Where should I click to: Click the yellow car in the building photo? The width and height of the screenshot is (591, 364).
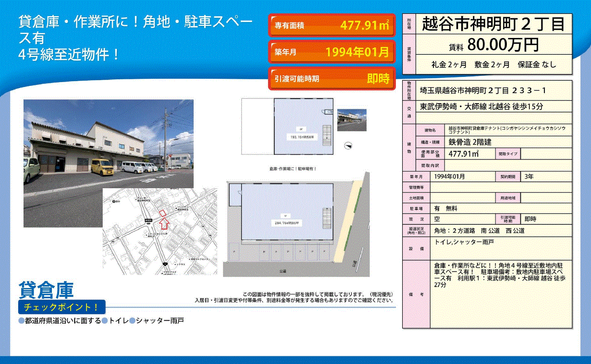click(x=100, y=167)
